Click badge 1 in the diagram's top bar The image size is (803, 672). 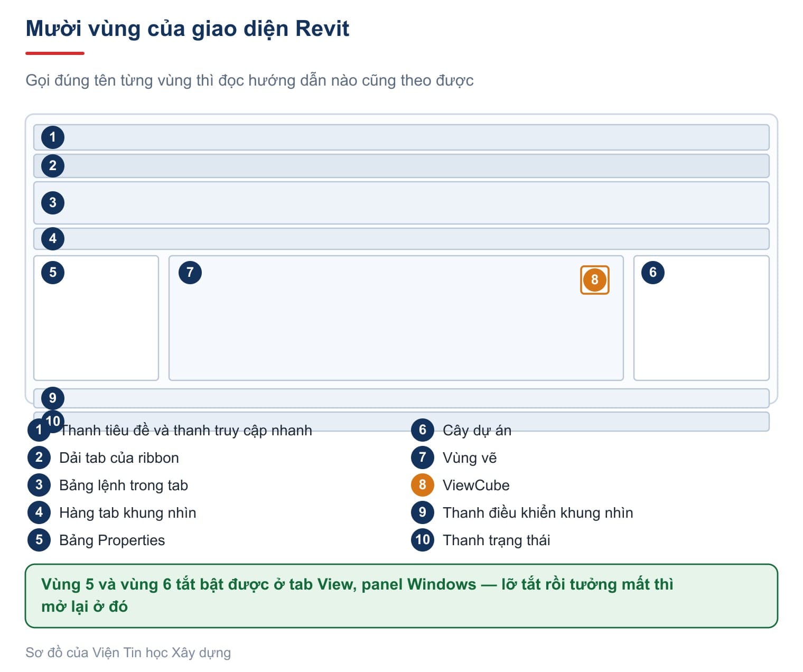click(52, 137)
